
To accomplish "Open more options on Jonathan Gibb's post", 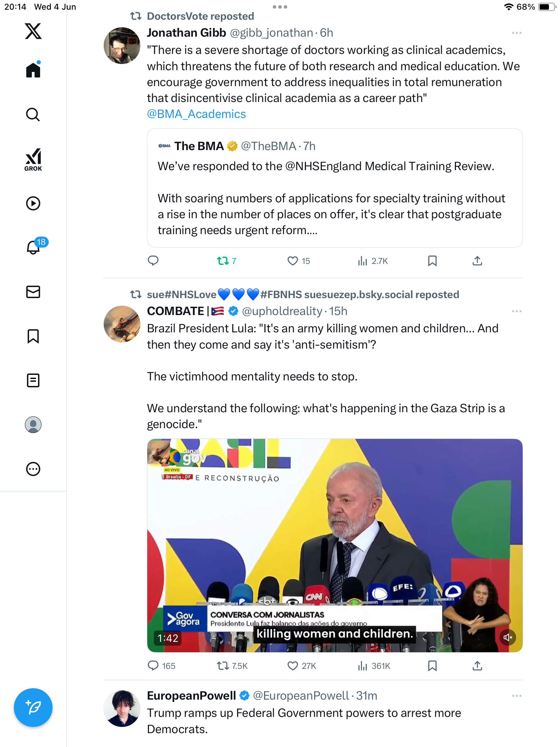I will [516, 33].
